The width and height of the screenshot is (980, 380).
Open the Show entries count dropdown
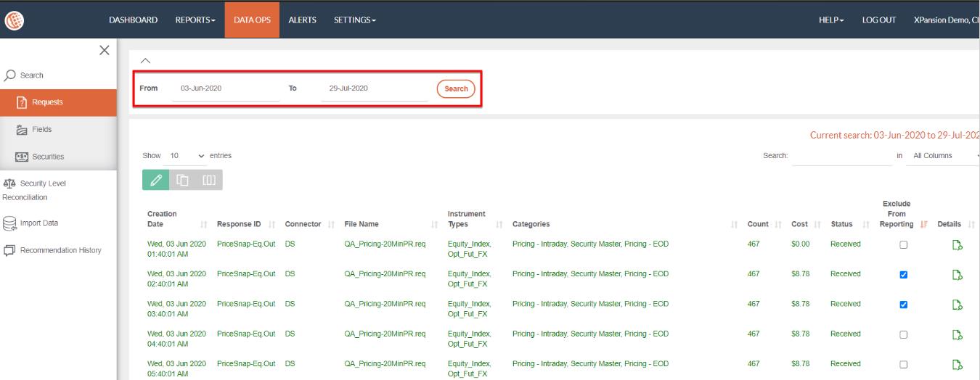tap(187, 156)
